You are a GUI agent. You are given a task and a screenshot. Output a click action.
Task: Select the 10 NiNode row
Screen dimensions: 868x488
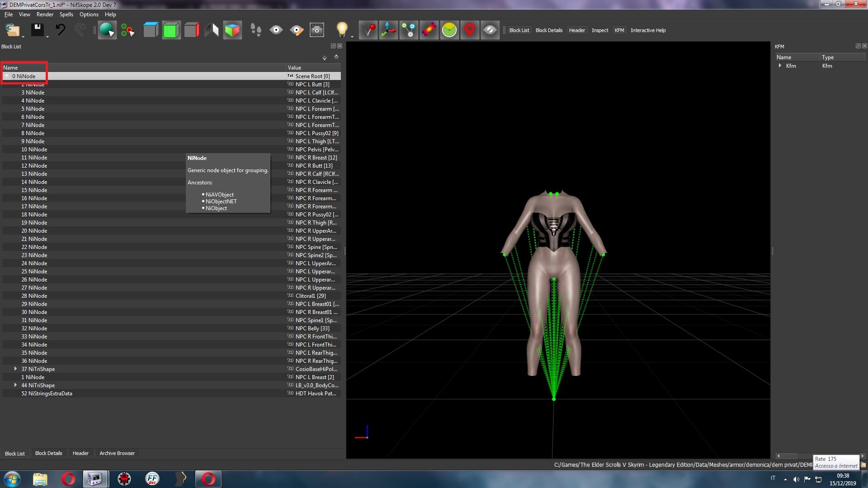pyautogui.click(x=171, y=150)
